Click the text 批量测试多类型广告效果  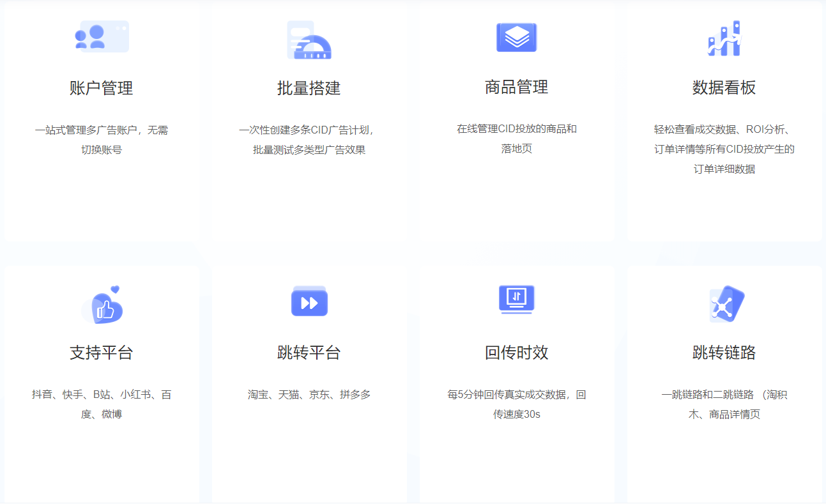[309, 150]
